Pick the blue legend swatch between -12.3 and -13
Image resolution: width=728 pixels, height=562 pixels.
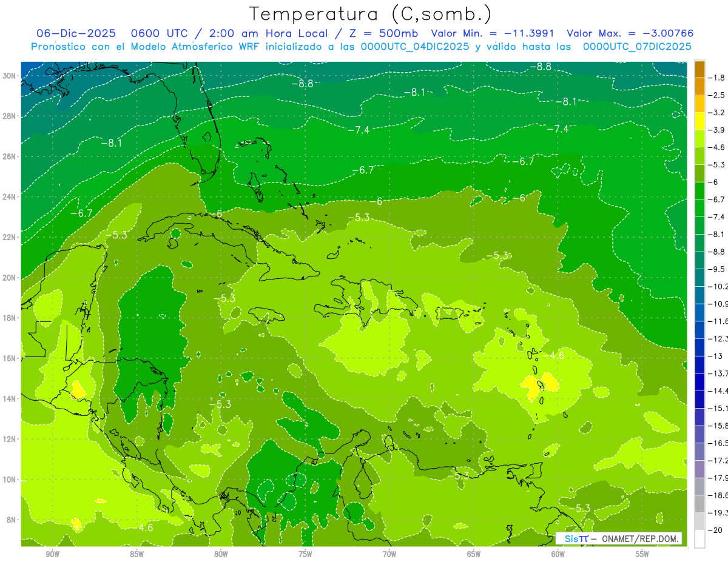coord(699,347)
